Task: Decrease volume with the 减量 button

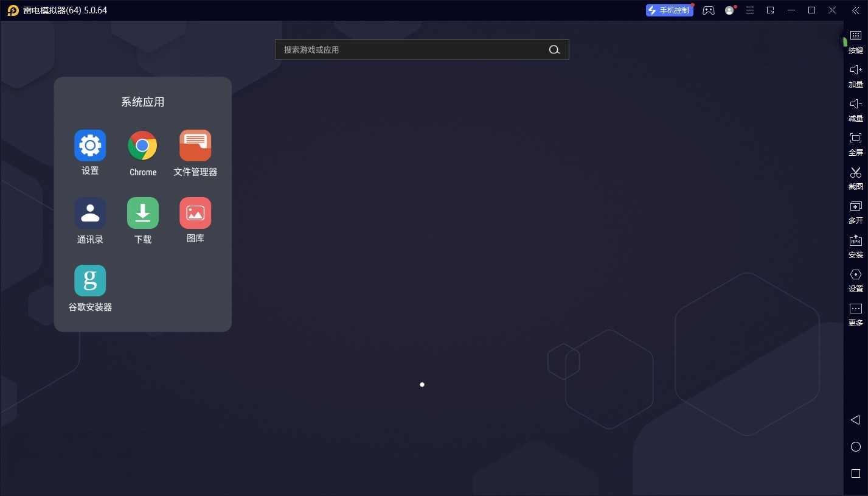Action: [855, 110]
